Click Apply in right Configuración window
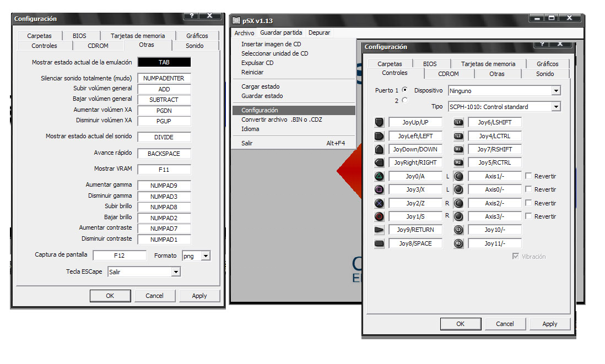This screenshot has width=605, height=364. click(x=550, y=324)
